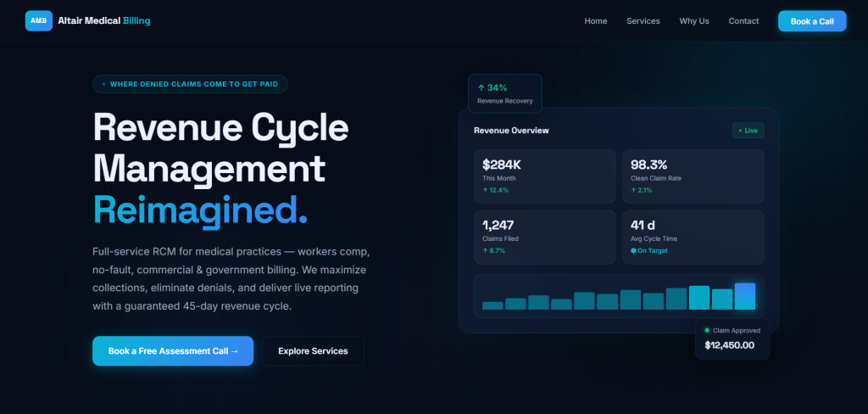Click Book a Free Assessment Call button

pyautogui.click(x=173, y=351)
